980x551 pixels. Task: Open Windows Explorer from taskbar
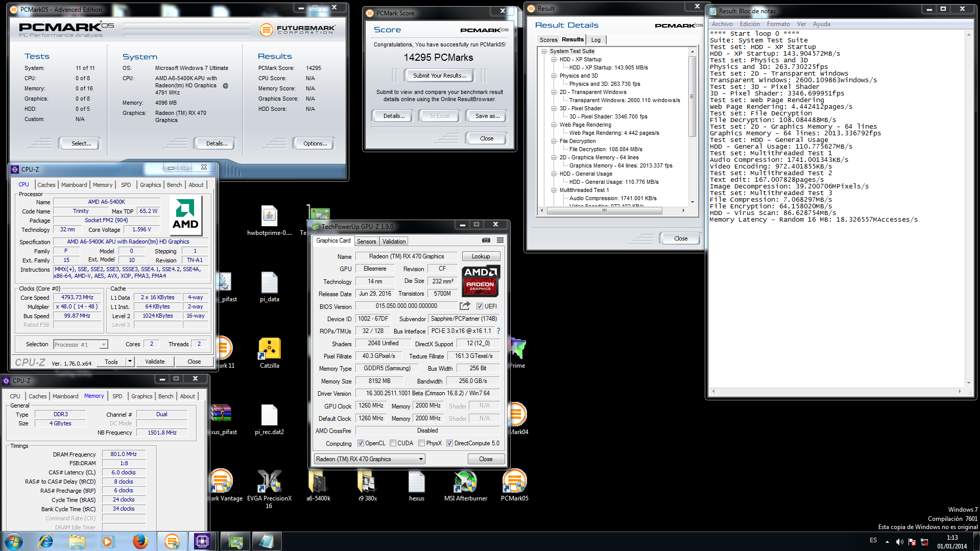tap(77, 541)
